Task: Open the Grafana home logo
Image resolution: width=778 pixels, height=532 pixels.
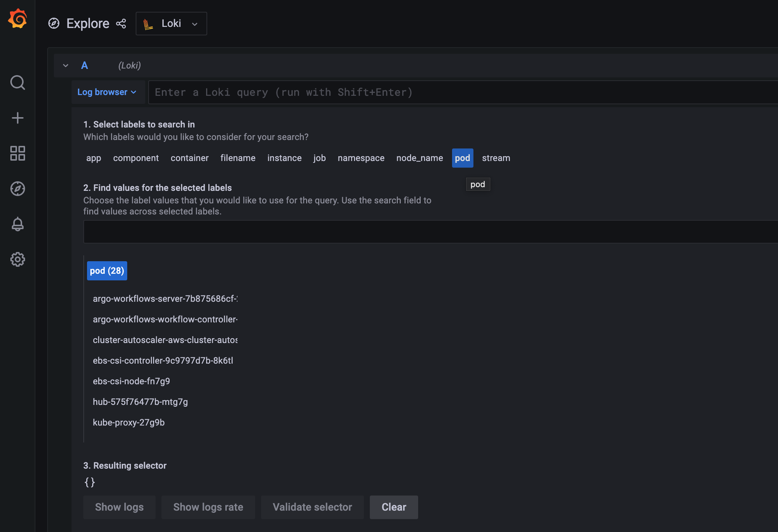Action: click(x=18, y=18)
